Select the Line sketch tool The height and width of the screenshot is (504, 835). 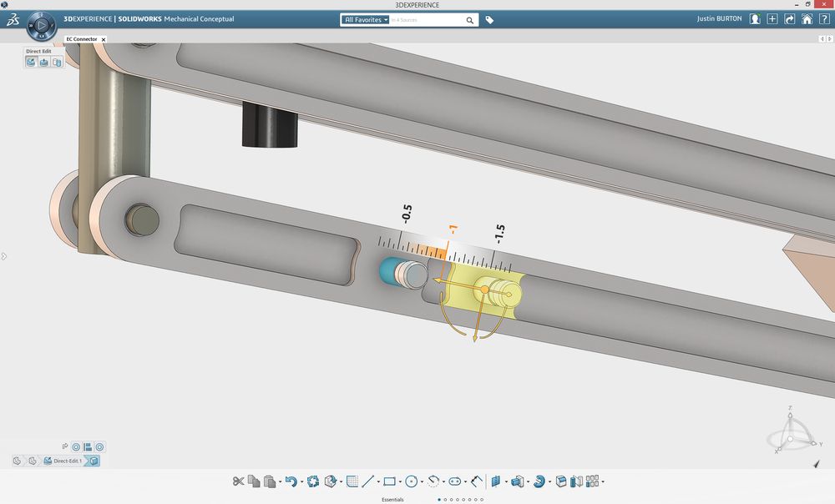tap(367, 481)
